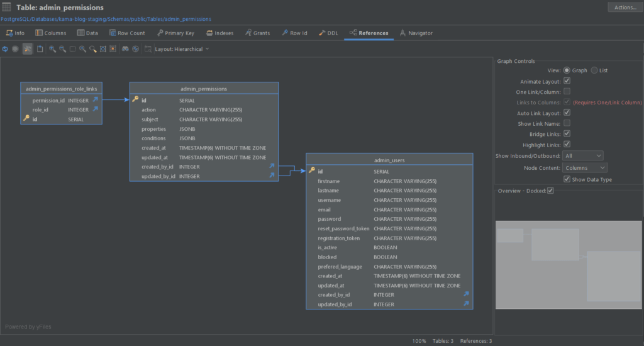Image resolution: width=644 pixels, height=346 pixels.
Task: Select the admin_permissions table node header
Action: [204, 88]
